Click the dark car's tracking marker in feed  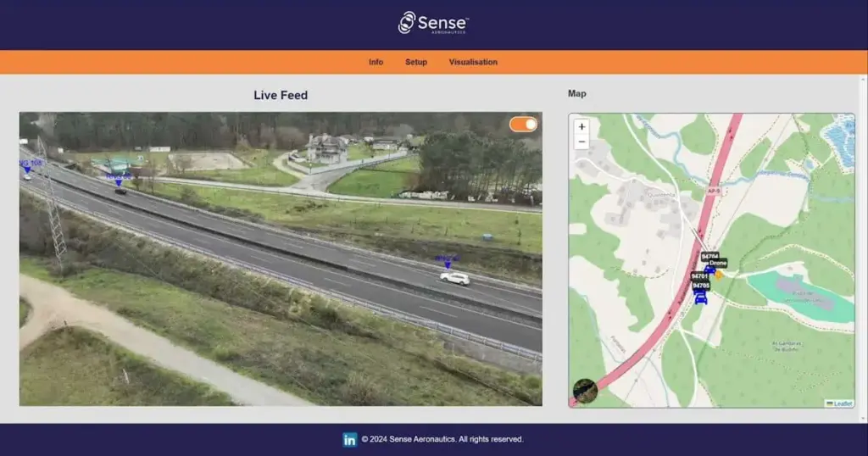tap(119, 181)
